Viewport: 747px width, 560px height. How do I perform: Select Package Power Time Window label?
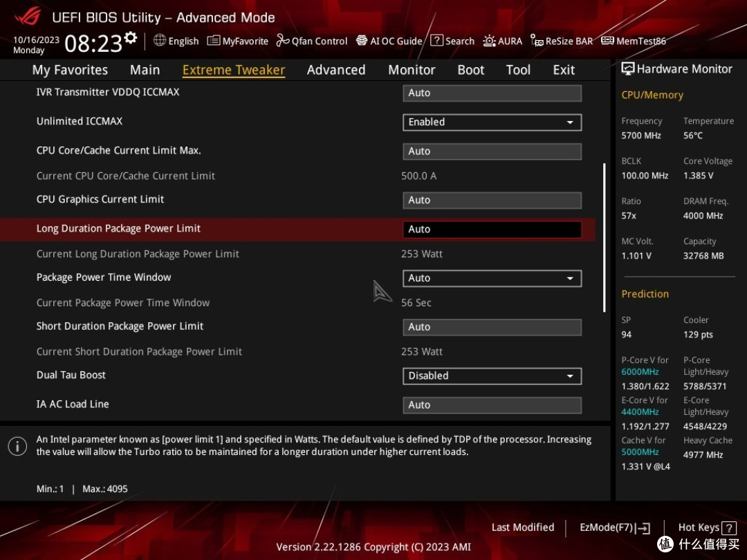(x=103, y=278)
